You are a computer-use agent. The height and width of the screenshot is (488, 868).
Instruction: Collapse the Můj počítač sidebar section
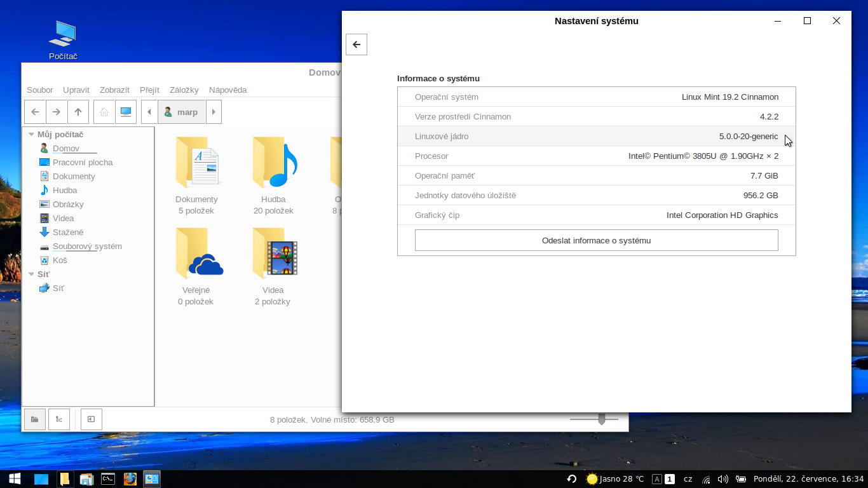coord(31,135)
